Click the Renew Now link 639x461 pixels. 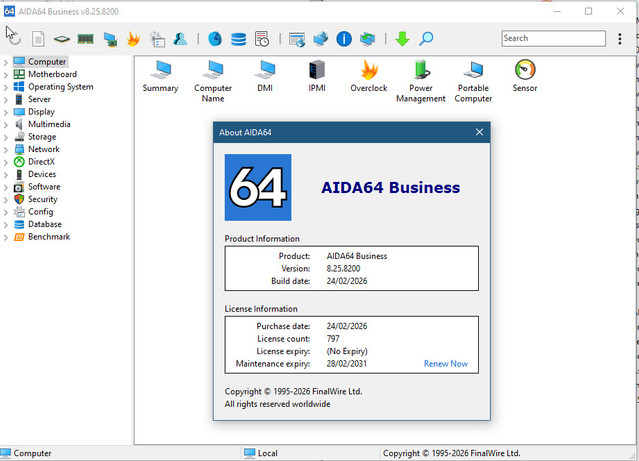coord(446,364)
